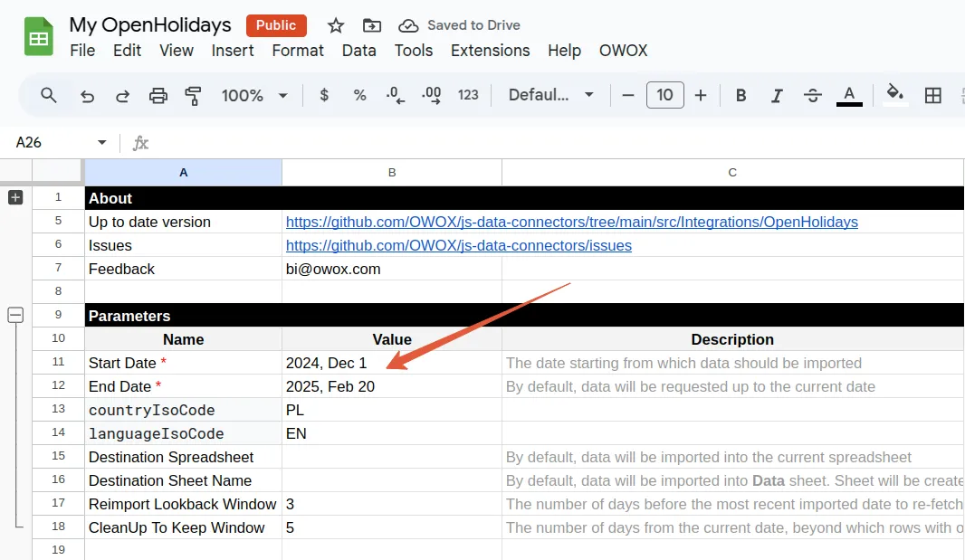The height and width of the screenshot is (560, 965).
Task: Open the File menu
Action: tap(82, 51)
